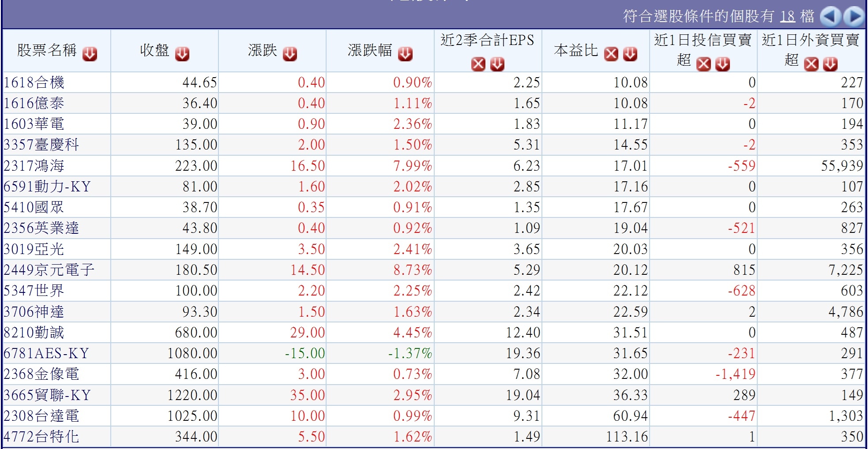Open stock 3706神達
The image size is (868, 449).
[34, 312]
